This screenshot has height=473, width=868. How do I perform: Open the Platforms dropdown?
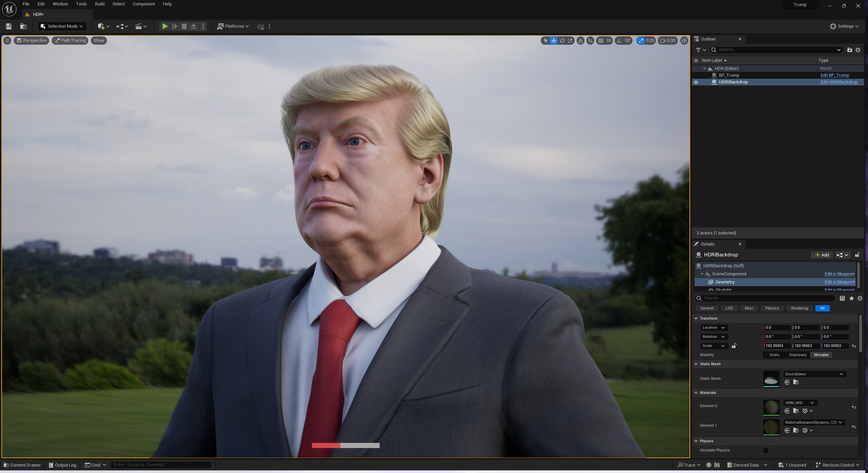pos(233,26)
